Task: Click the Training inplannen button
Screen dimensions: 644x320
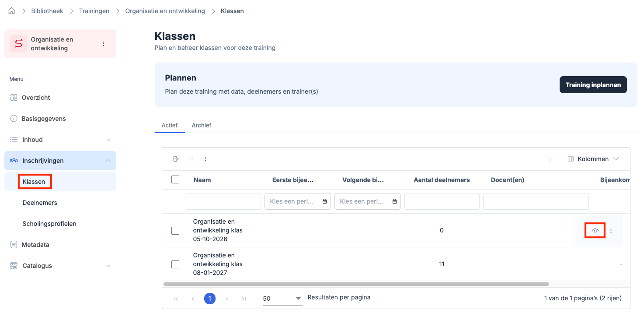Action: [x=593, y=85]
